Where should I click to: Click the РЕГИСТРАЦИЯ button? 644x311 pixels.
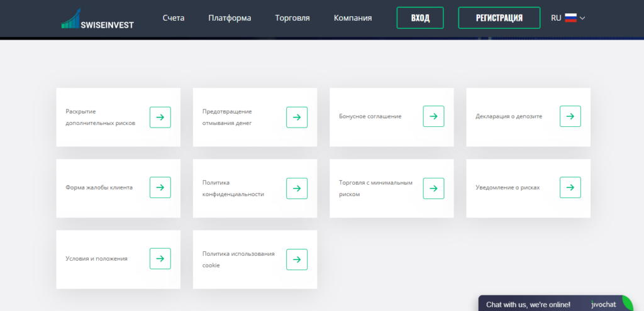tap(499, 18)
